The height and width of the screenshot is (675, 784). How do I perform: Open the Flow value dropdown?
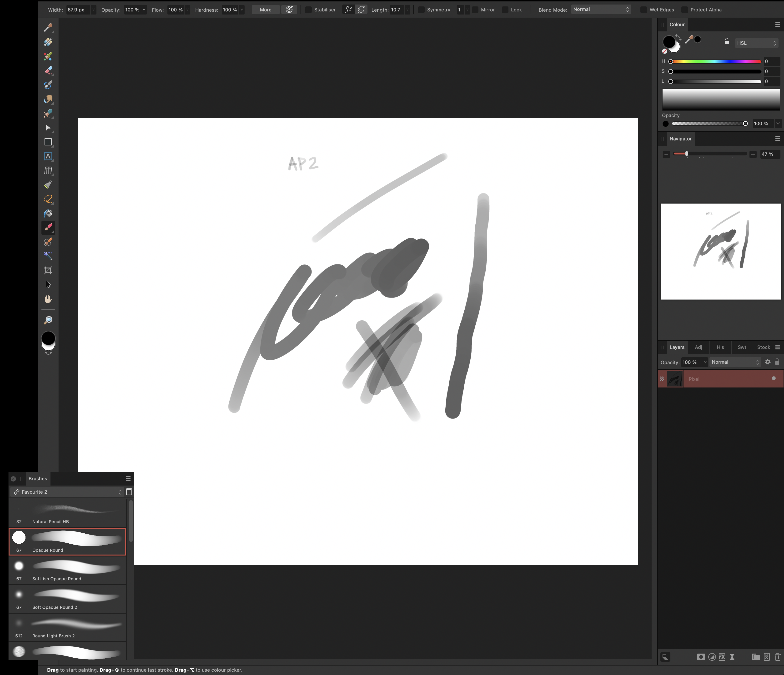[x=187, y=10]
